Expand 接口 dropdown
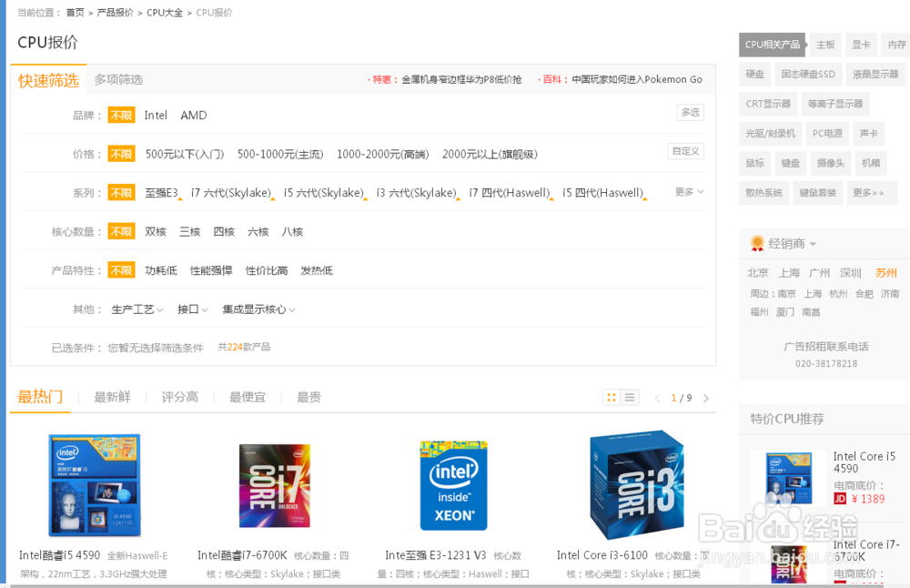This screenshot has width=910, height=588. (x=193, y=309)
